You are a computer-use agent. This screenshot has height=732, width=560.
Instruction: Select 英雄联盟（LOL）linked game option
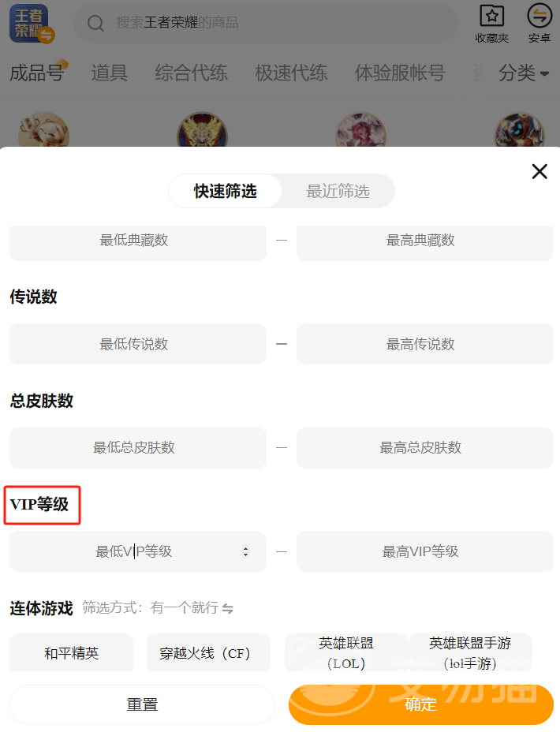coord(346,652)
